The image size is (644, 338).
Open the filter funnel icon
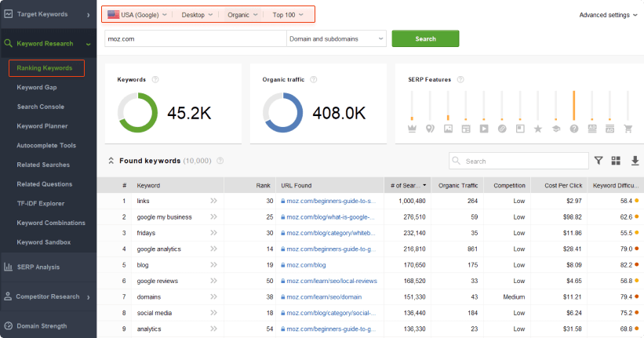599,161
